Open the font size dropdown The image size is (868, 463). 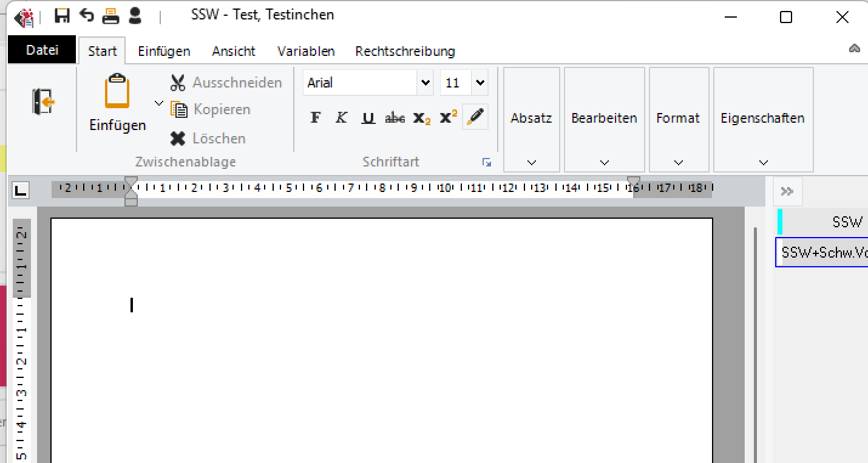tap(480, 83)
